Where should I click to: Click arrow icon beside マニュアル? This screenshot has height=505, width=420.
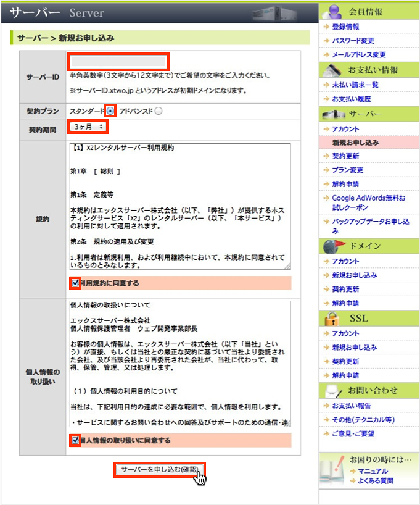pyautogui.click(x=352, y=471)
